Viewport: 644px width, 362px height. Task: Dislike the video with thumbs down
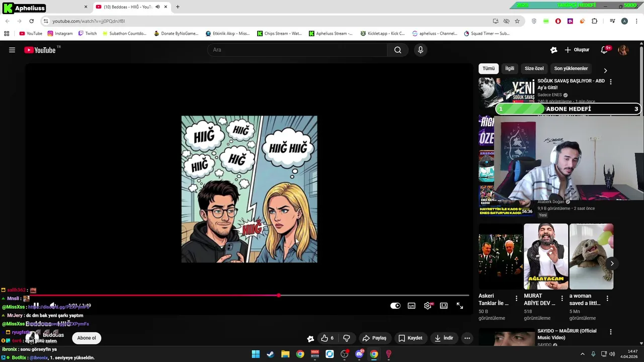pyautogui.click(x=346, y=338)
